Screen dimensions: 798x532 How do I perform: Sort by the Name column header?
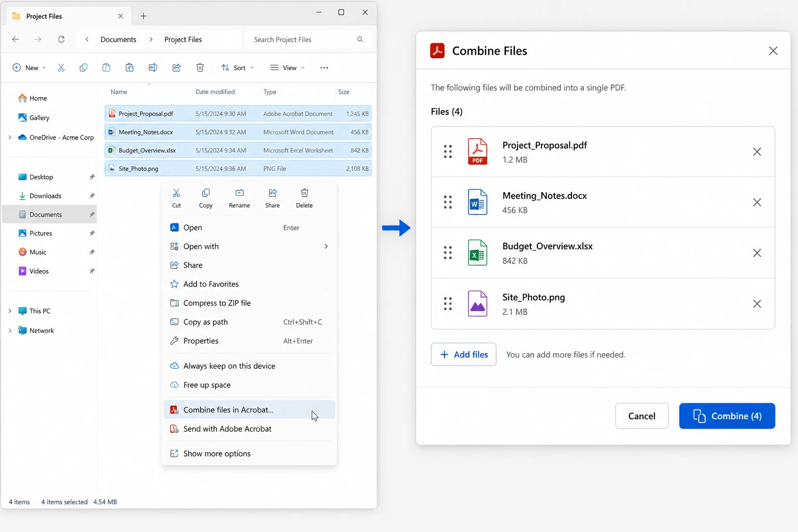pyautogui.click(x=119, y=92)
